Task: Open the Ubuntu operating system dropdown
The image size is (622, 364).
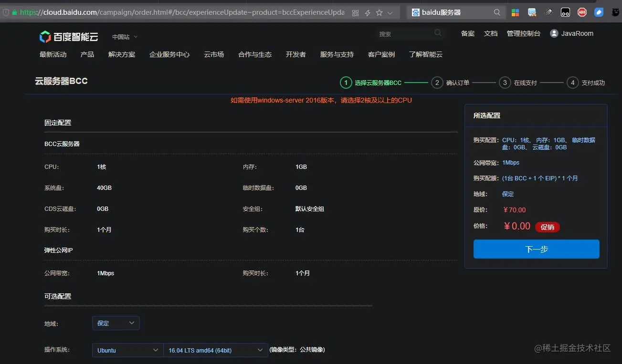Action: [x=127, y=350]
